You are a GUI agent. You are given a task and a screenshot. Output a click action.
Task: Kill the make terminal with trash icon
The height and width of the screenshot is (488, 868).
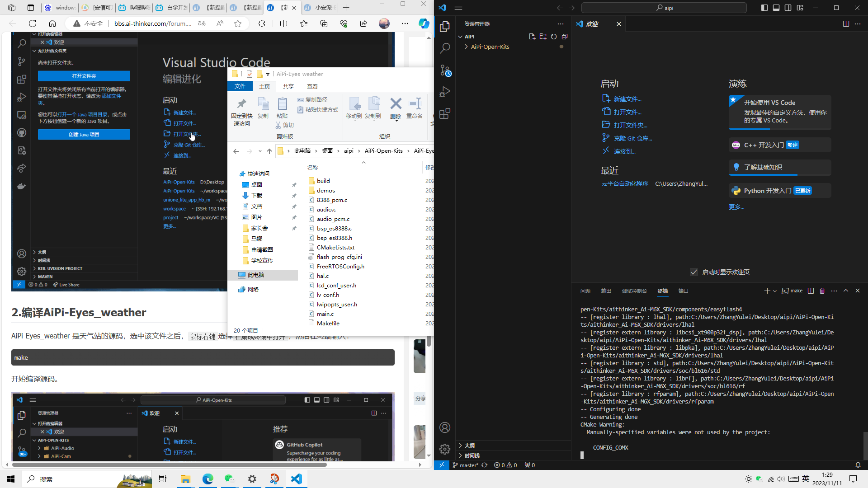click(822, 291)
